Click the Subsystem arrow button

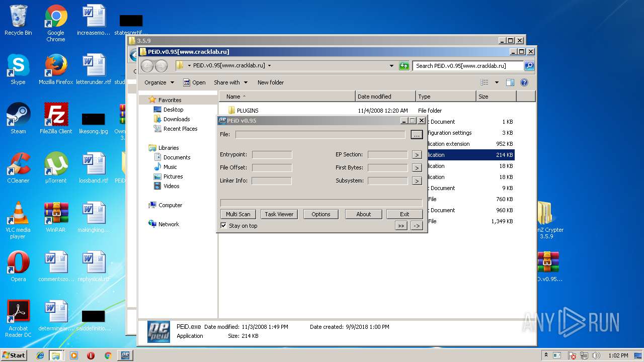[417, 181]
